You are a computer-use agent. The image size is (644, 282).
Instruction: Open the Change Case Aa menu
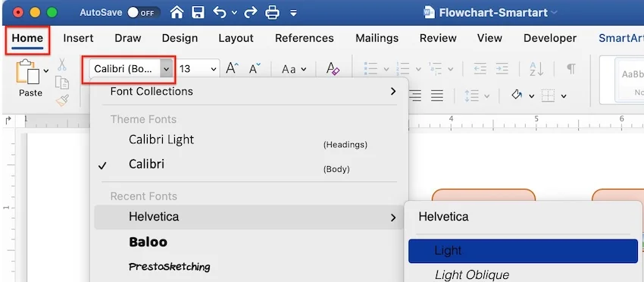click(294, 69)
